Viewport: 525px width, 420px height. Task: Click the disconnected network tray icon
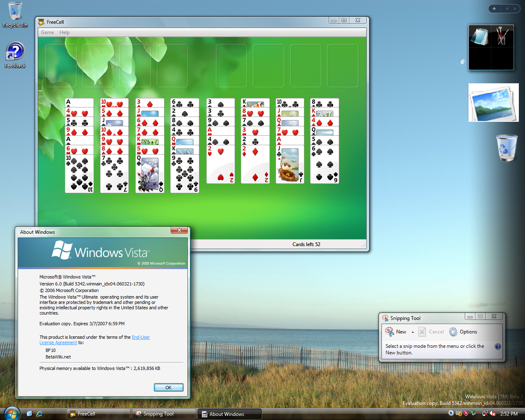(485, 413)
